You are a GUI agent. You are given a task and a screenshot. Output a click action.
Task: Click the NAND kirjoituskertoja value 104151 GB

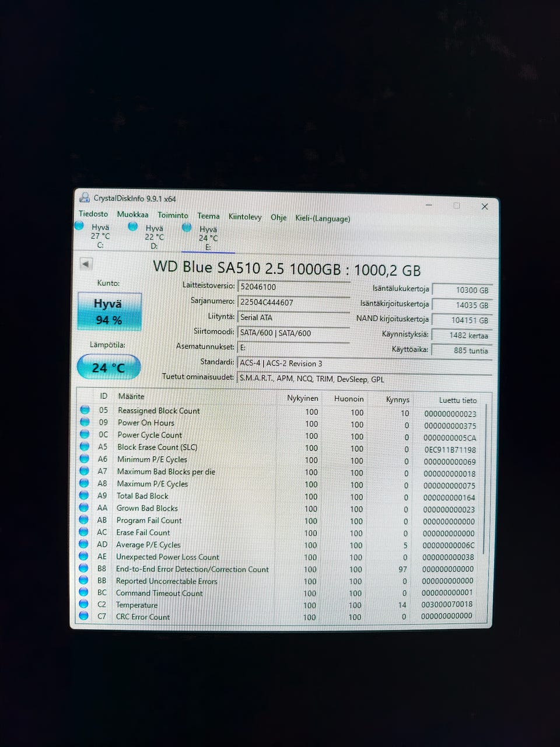(462, 320)
